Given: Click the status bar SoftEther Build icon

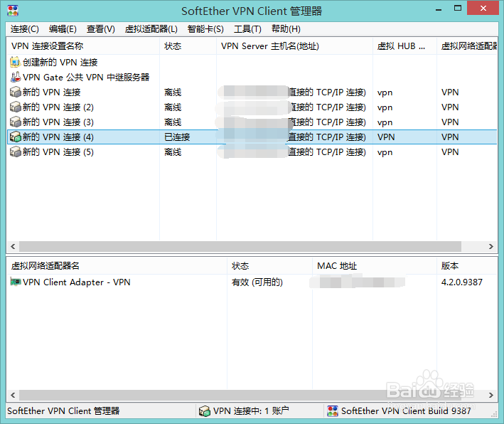Looking at the screenshot, I should coord(333,411).
